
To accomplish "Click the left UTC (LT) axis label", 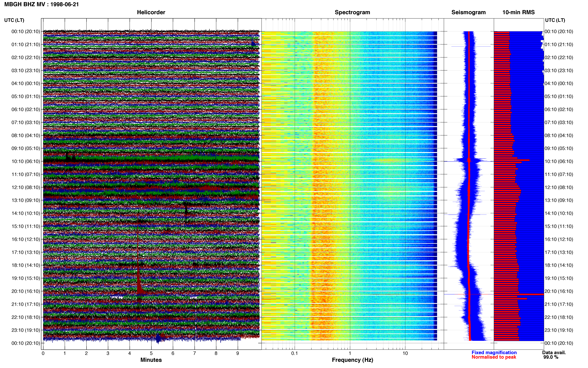I will coord(14,20).
